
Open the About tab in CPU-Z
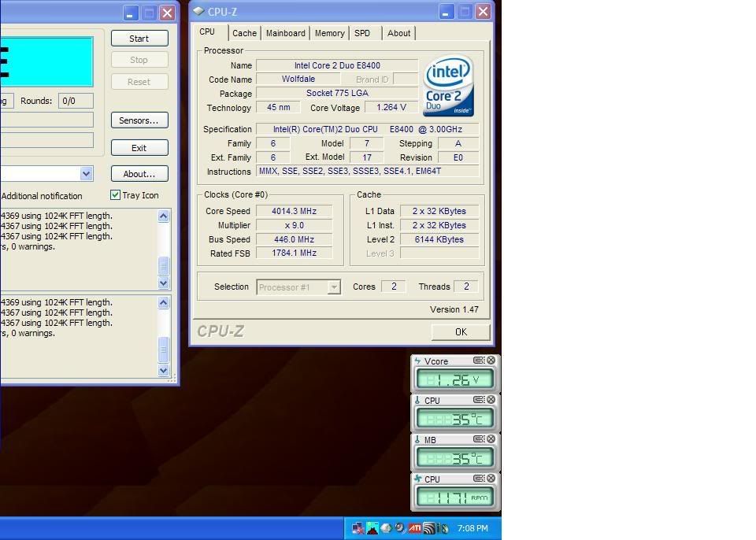tap(398, 33)
